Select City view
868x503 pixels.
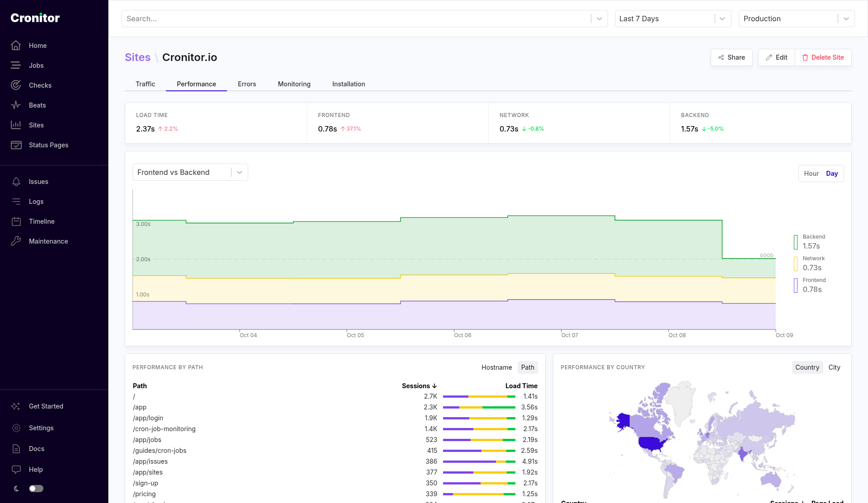pyautogui.click(x=835, y=367)
